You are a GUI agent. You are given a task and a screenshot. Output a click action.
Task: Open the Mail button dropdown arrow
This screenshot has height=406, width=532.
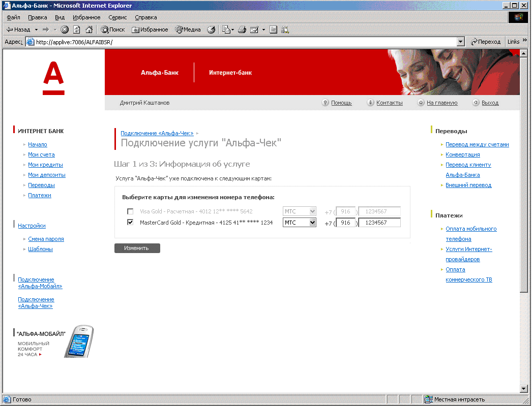[x=233, y=30]
